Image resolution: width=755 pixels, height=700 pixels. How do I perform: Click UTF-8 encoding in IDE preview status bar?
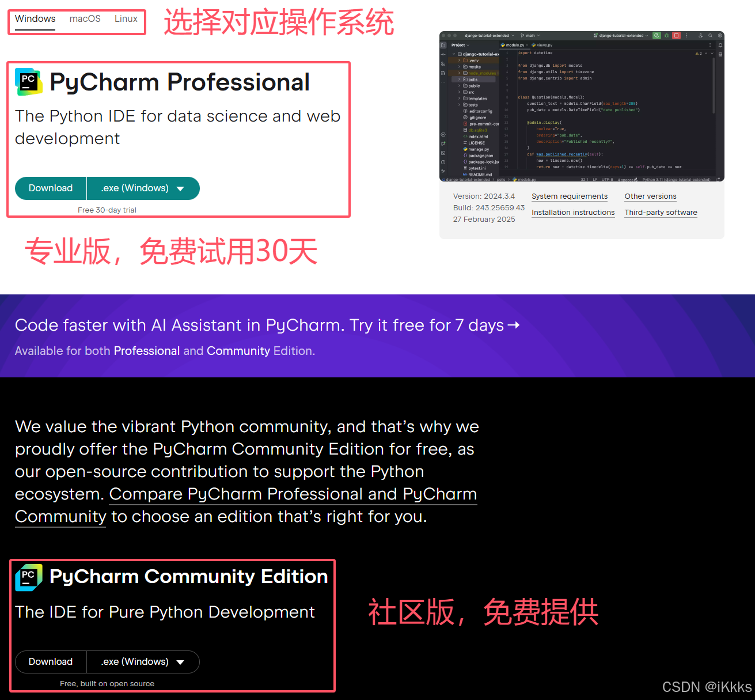coord(608,180)
